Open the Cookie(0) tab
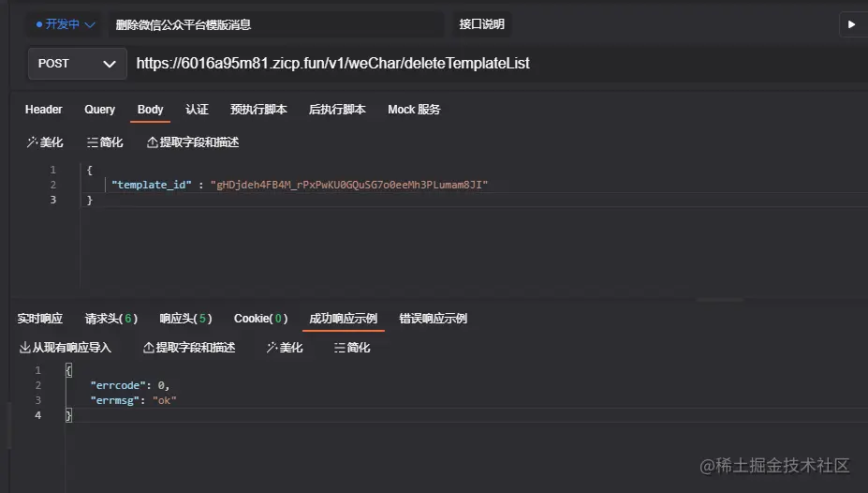 pos(260,319)
